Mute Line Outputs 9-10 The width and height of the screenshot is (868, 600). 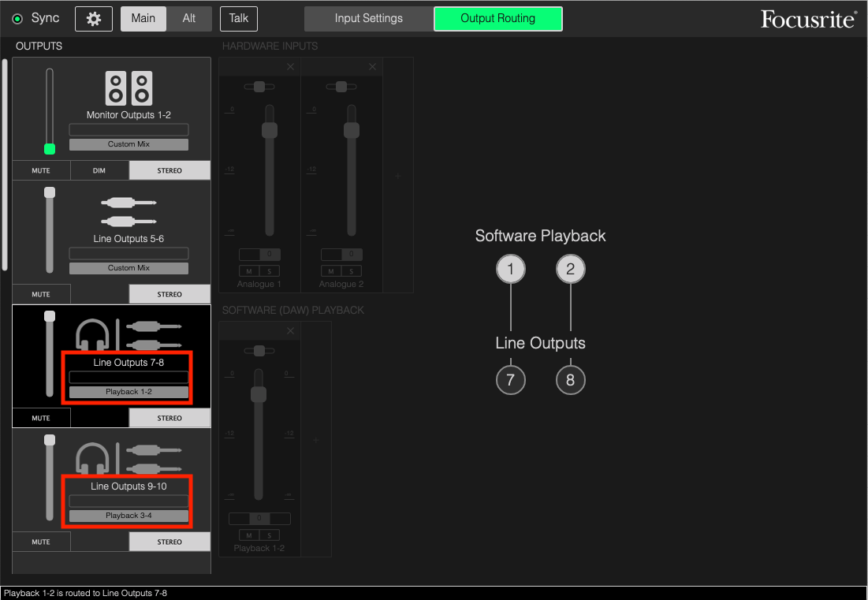pyautogui.click(x=41, y=541)
